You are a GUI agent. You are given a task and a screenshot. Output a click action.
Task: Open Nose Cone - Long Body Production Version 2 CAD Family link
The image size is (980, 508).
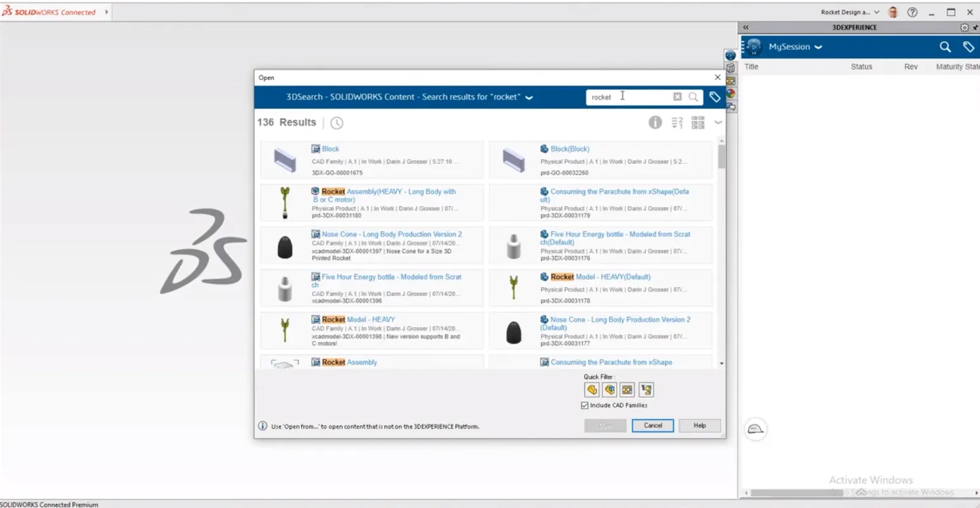point(391,234)
